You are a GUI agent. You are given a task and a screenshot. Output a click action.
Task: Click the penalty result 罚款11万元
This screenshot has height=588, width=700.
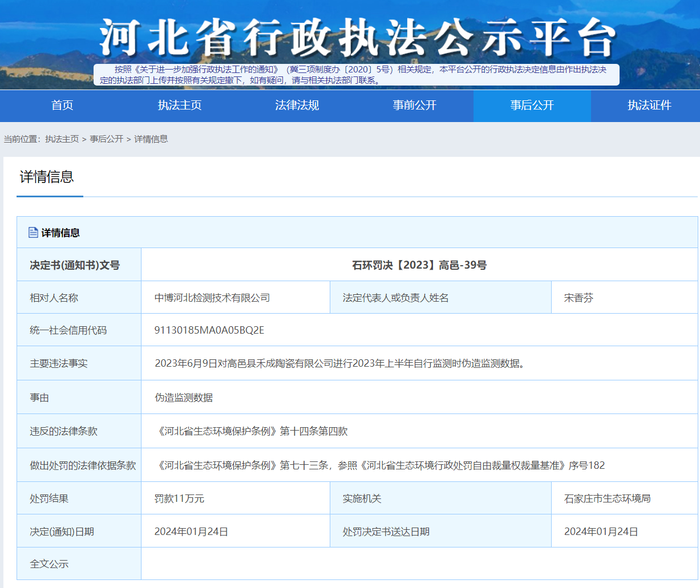(x=179, y=498)
